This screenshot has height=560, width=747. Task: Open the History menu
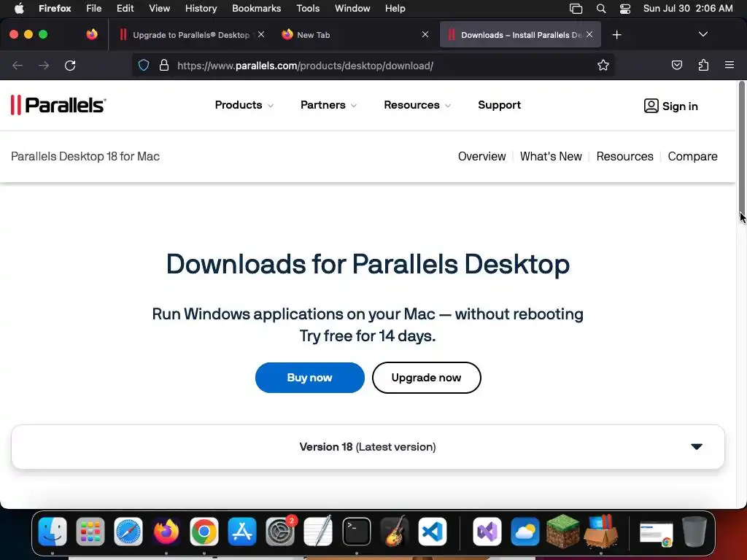tap(201, 9)
